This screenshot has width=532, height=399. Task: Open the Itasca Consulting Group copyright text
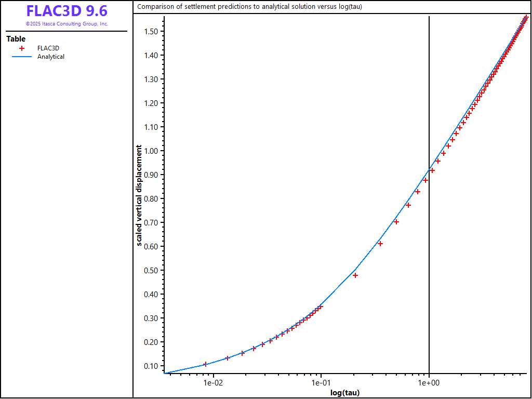point(66,24)
